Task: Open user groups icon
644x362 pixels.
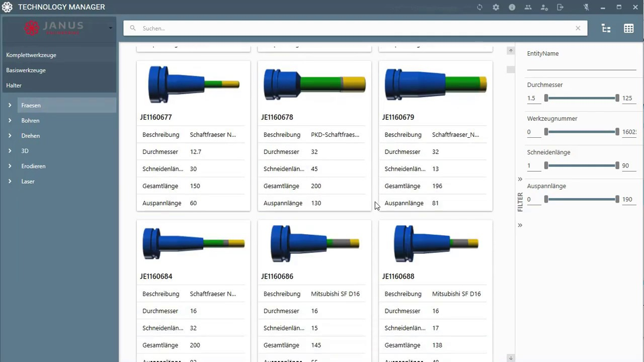Action: coord(528,7)
